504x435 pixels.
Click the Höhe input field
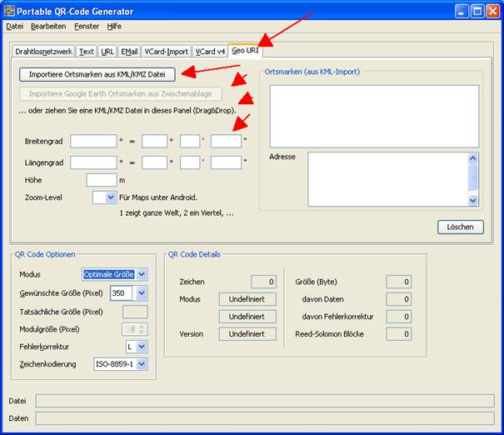pyautogui.click(x=102, y=180)
